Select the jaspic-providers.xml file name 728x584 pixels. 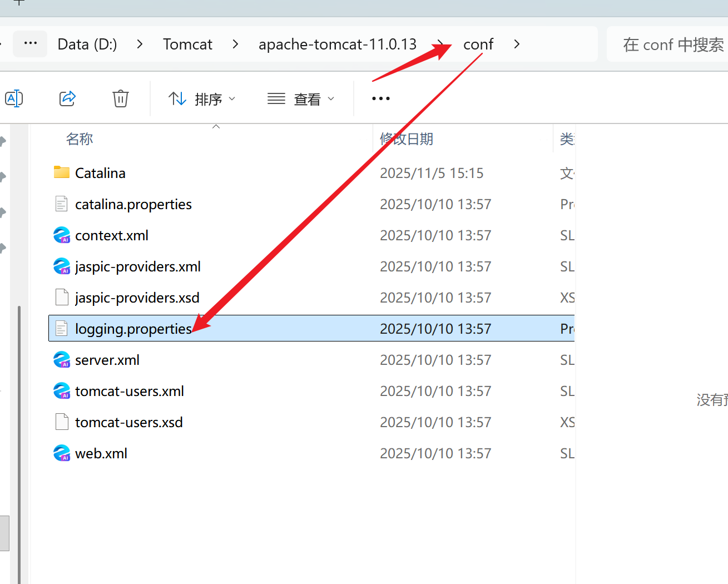tap(138, 266)
